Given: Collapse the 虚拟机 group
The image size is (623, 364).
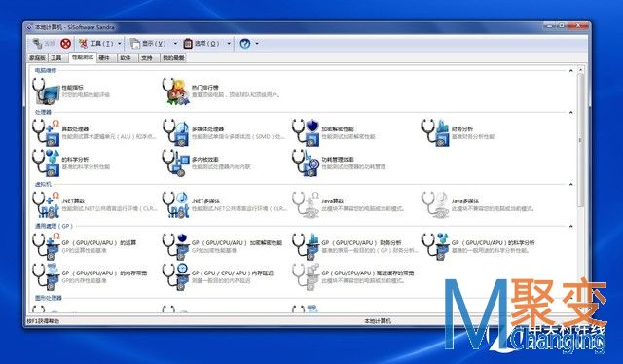Looking at the screenshot, I should [571, 184].
